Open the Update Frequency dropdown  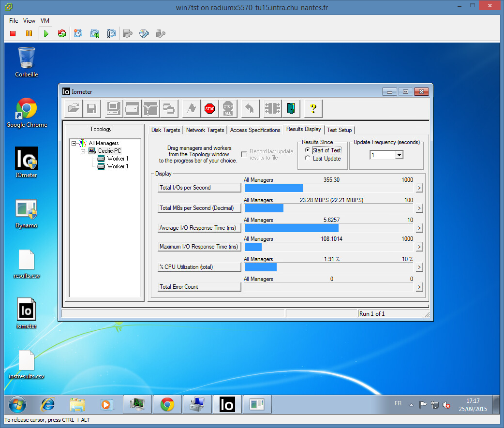click(399, 155)
